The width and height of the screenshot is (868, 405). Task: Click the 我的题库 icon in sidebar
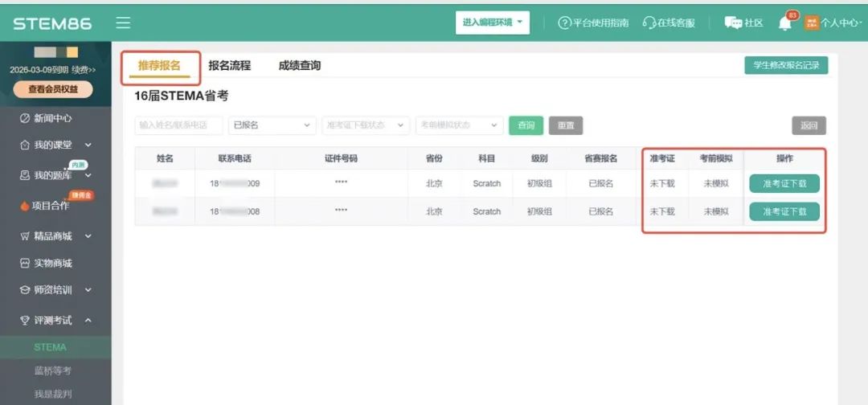tap(24, 175)
